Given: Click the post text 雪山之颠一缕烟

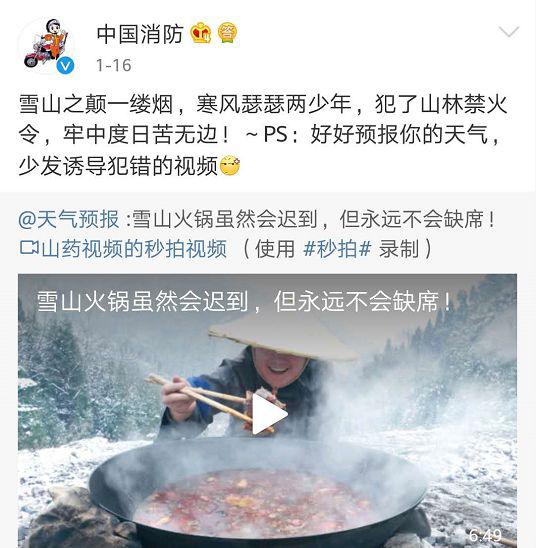Looking at the screenshot, I should coord(96,104).
